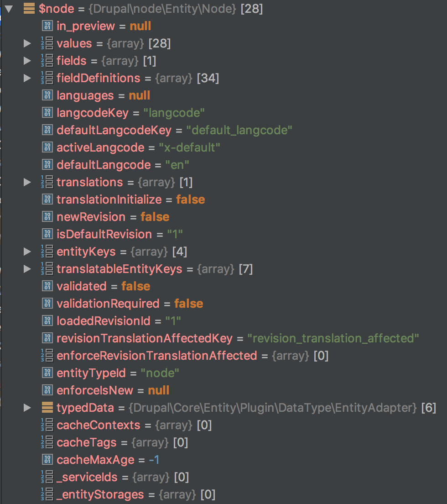
Task: Click the revisionTranslationAffectedKey primitive icon
Action: click(x=47, y=338)
